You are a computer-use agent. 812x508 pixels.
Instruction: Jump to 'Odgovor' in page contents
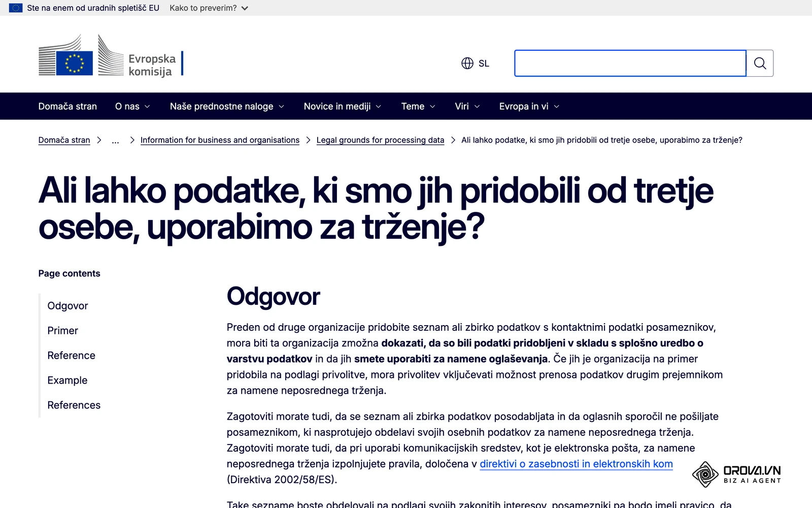[x=67, y=306]
